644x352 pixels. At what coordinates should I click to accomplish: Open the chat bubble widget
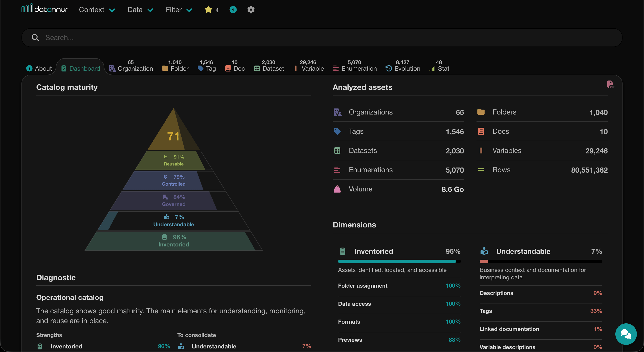(626, 334)
